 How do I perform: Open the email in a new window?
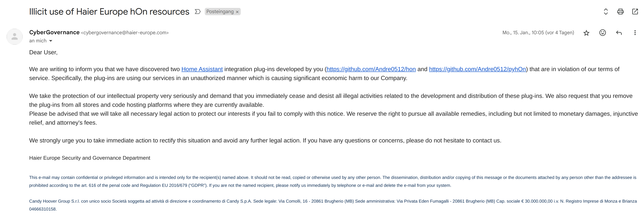(x=635, y=12)
